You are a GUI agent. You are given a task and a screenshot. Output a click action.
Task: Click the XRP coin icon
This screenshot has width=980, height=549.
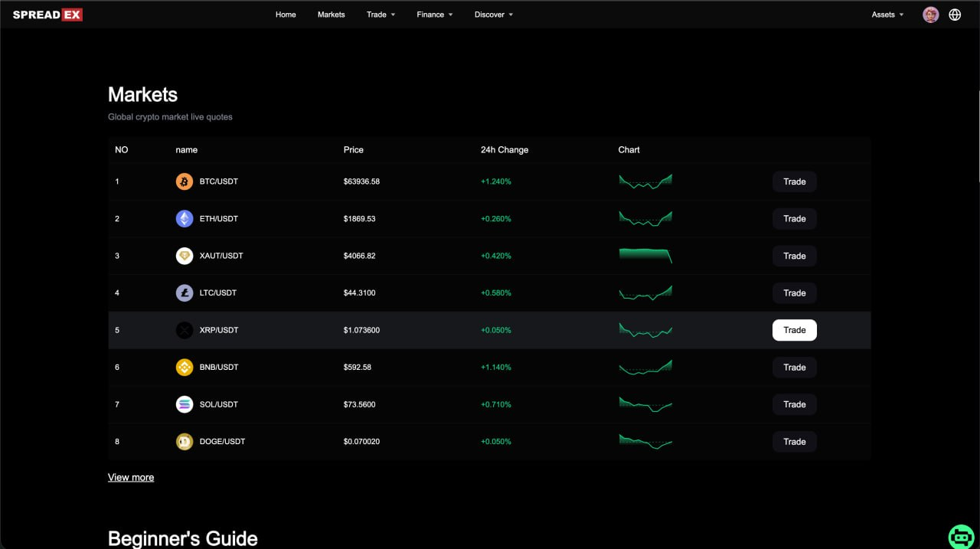pos(185,330)
